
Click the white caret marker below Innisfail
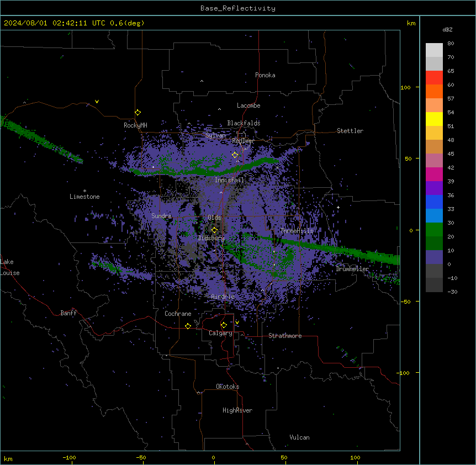coord(221,192)
